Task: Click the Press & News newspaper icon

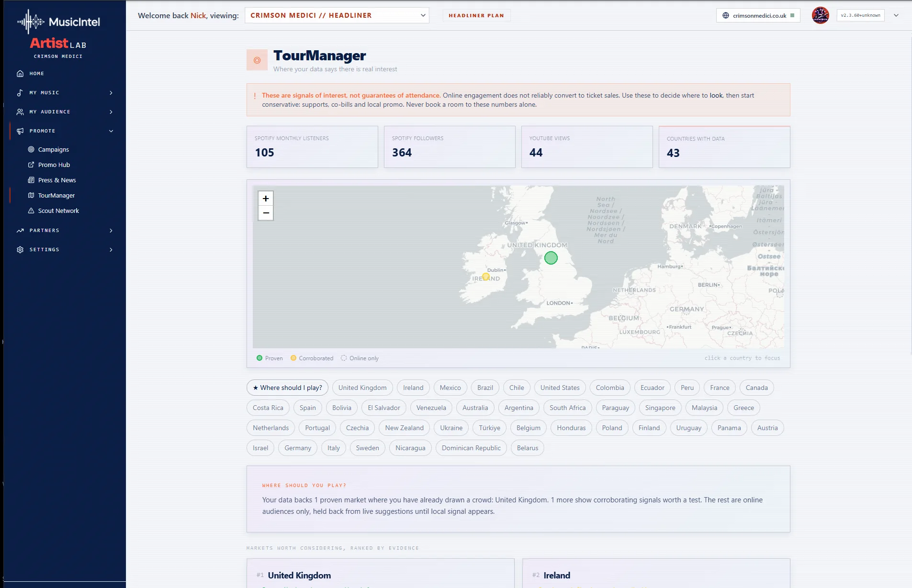Action: tap(31, 180)
